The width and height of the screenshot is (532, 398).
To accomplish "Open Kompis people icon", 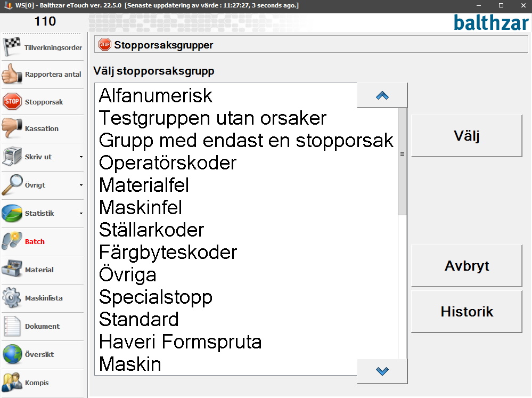I will click(12, 383).
